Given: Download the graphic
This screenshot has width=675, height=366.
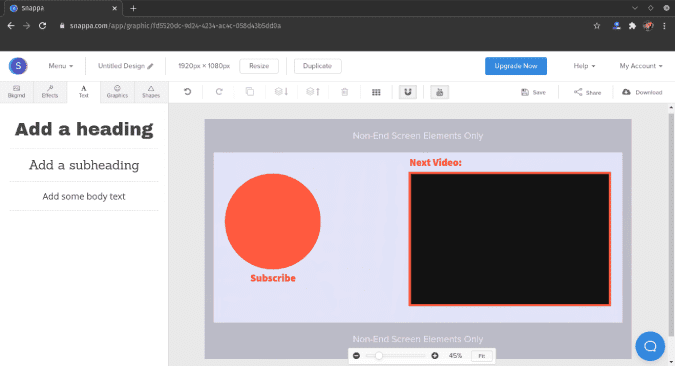Looking at the screenshot, I should (x=642, y=92).
